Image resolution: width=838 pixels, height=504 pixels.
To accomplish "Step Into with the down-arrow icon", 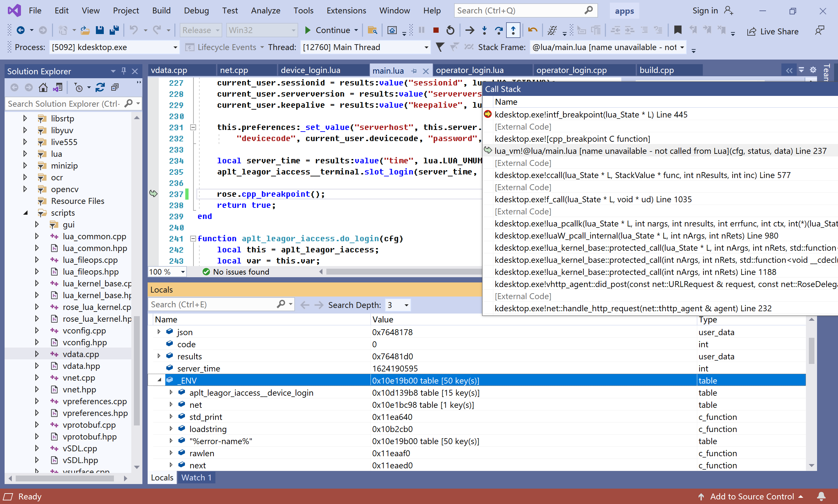I will point(484,30).
